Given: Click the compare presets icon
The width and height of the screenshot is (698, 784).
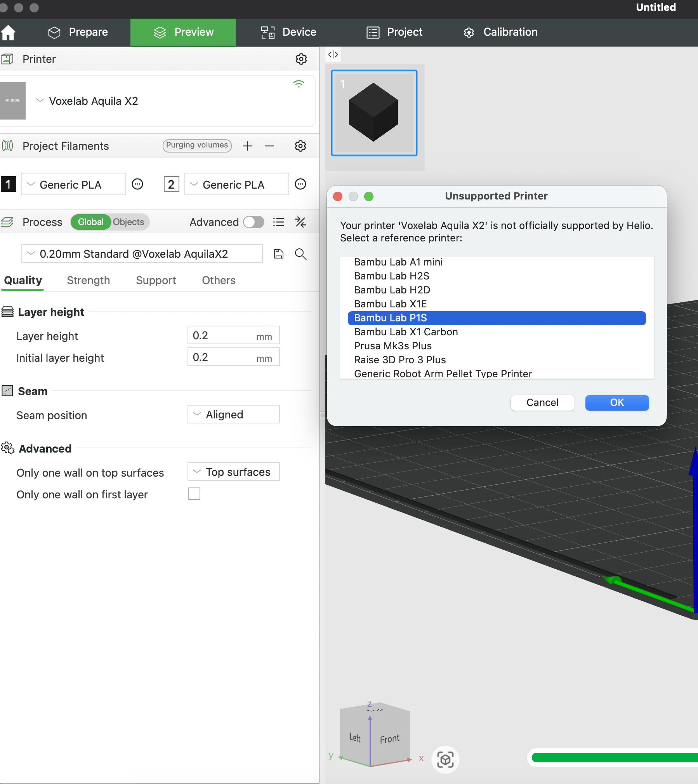Looking at the screenshot, I should point(300,222).
